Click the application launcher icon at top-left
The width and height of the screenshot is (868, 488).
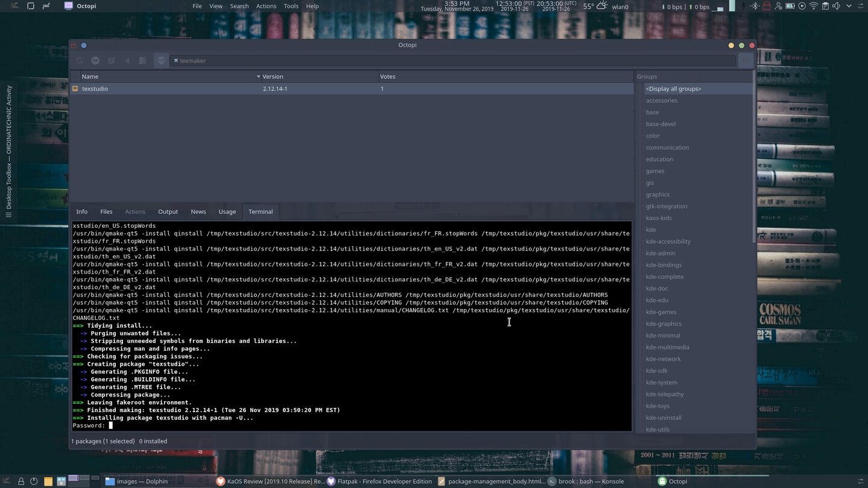click(x=15, y=6)
